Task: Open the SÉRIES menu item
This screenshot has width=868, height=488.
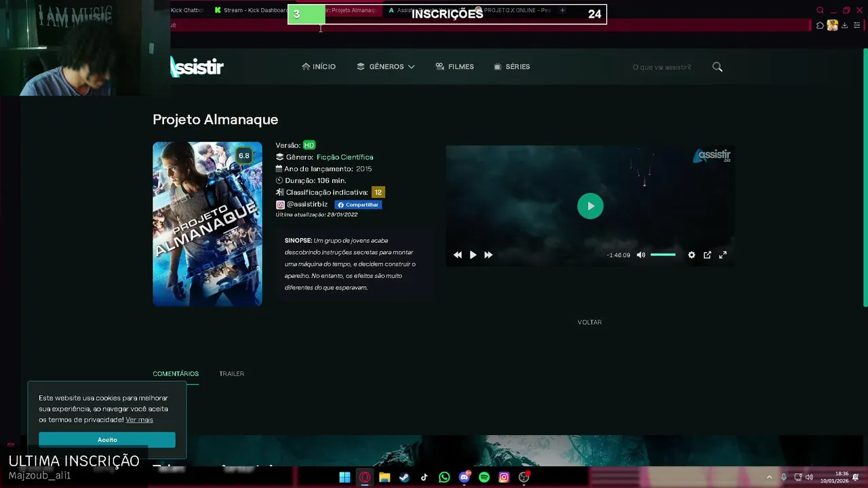Action: tap(512, 66)
